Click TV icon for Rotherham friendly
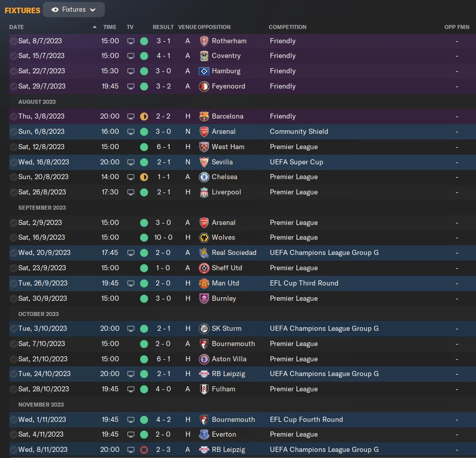476x458 pixels. [x=130, y=41]
